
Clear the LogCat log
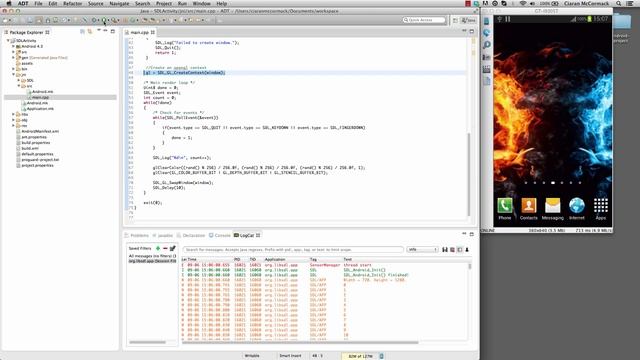452,249
